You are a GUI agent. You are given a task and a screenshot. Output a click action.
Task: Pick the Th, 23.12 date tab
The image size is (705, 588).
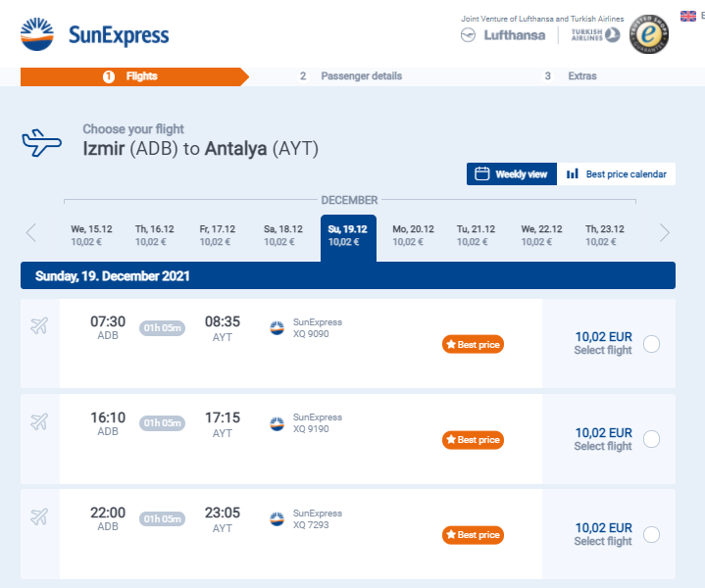605,235
